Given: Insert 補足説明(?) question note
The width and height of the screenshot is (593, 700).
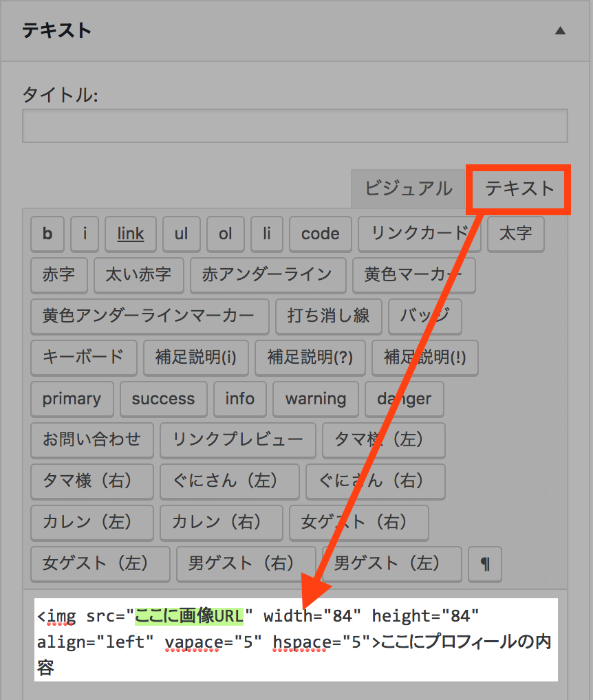Looking at the screenshot, I should coord(310,357).
